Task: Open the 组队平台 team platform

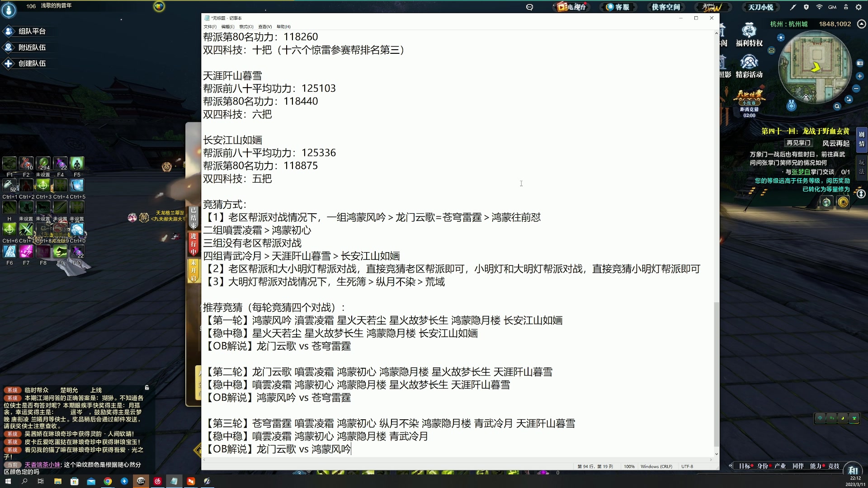Action: coord(28,31)
